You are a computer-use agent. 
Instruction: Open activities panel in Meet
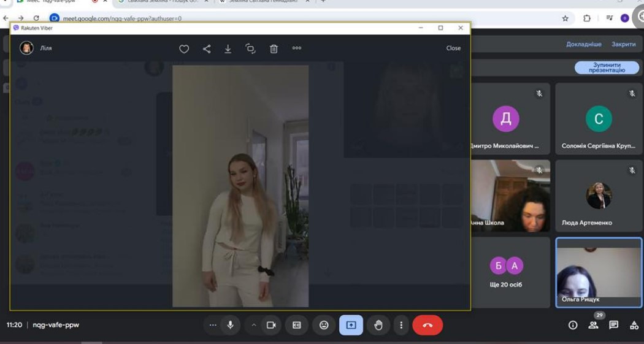click(634, 325)
